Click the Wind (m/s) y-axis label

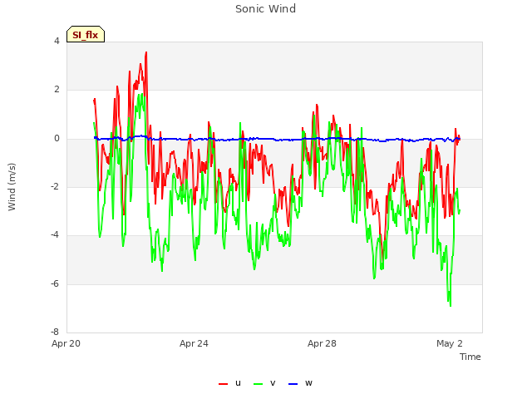click(x=12, y=187)
